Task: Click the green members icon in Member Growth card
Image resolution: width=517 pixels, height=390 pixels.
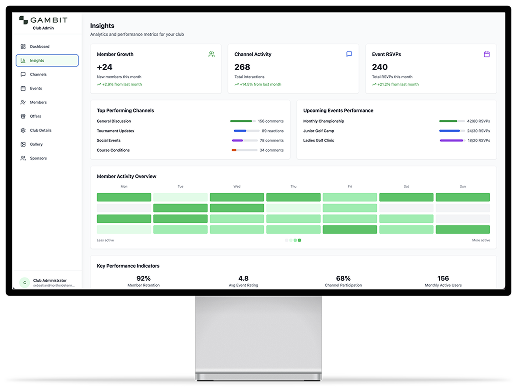Action: coord(211,54)
